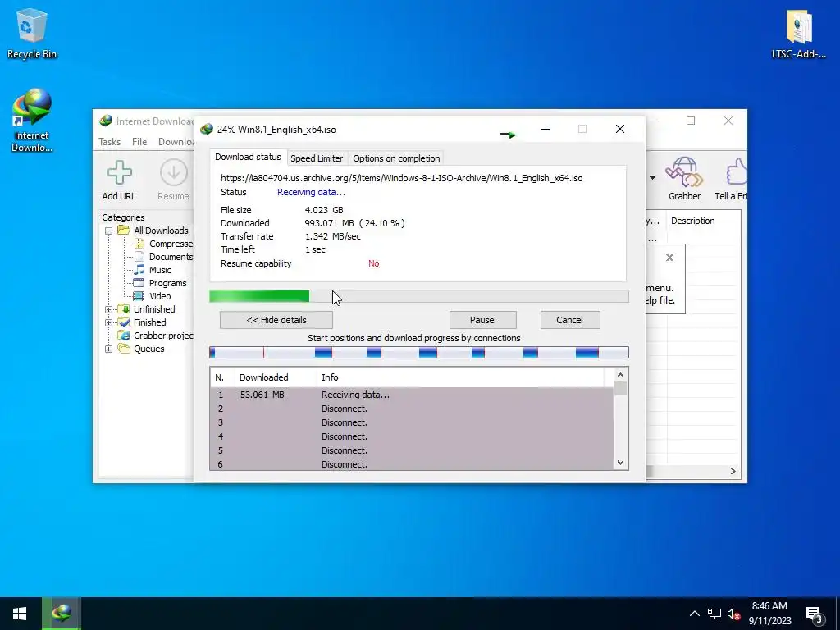The width and height of the screenshot is (840, 630).
Task: Click the IDM taskbar icon
Action: (x=62, y=613)
